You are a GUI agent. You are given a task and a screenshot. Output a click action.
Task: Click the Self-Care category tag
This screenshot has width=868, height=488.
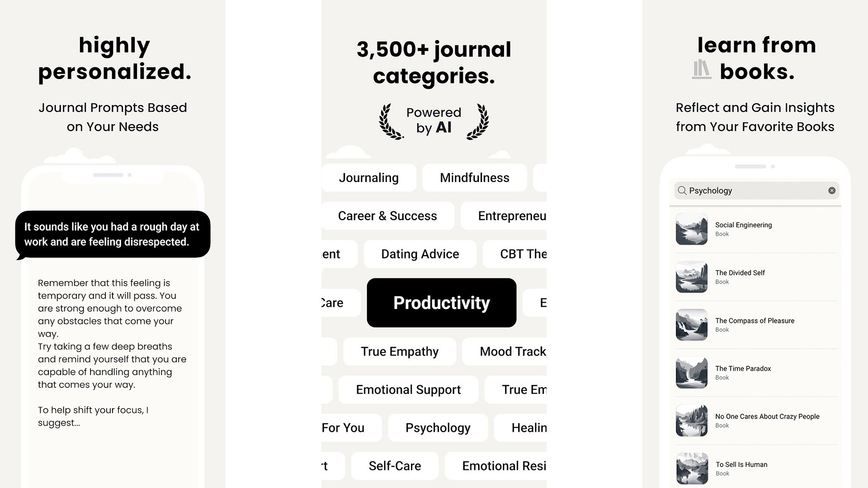pos(394,465)
